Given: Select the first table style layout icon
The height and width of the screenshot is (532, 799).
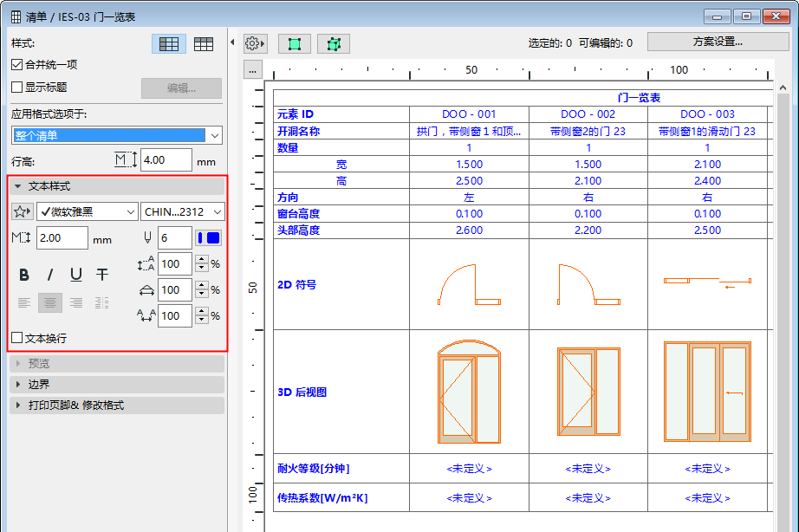Looking at the screenshot, I should [169, 44].
